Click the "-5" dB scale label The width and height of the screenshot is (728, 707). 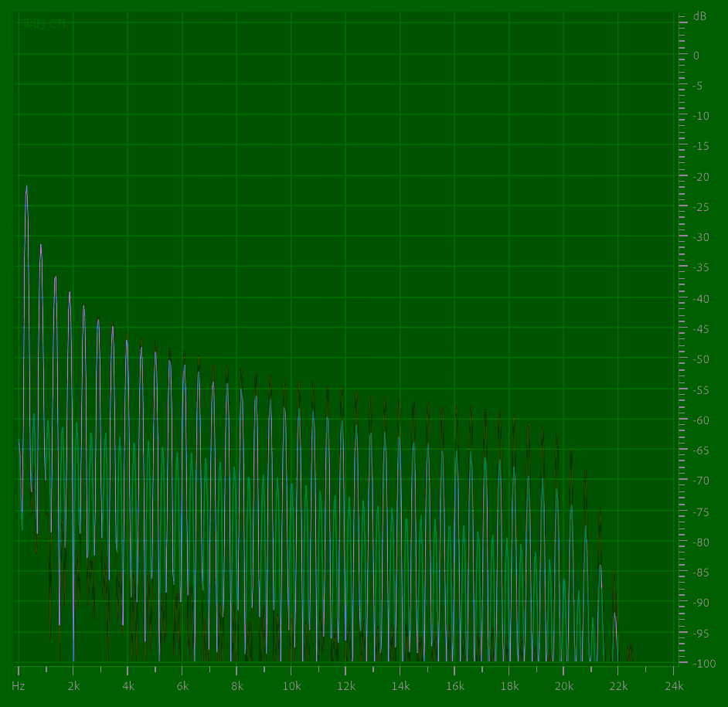[x=697, y=87]
